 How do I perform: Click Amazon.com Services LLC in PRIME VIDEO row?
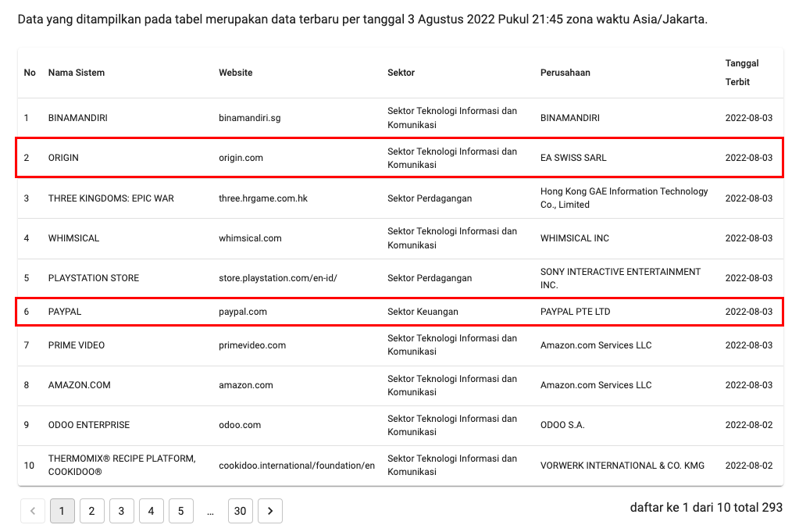tap(595, 345)
